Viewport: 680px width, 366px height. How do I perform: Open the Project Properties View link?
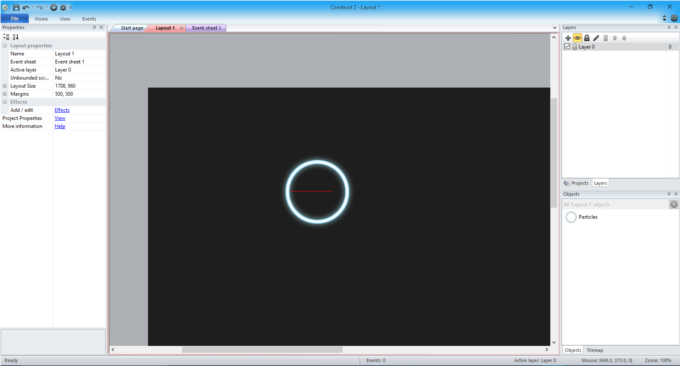tap(60, 118)
